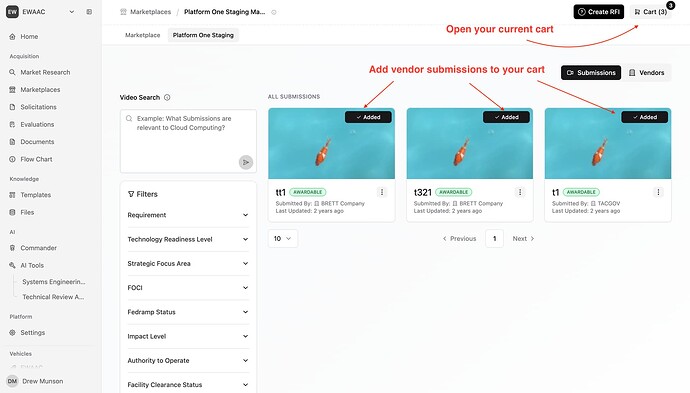Toggle Added button on t321 card
This screenshot has height=393, width=690.
(x=506, y=117)
